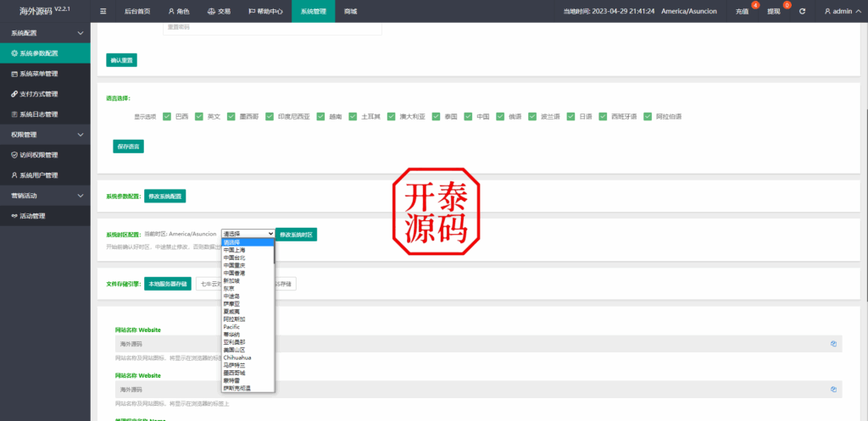Click the 确认重置 button

point(121,60)
